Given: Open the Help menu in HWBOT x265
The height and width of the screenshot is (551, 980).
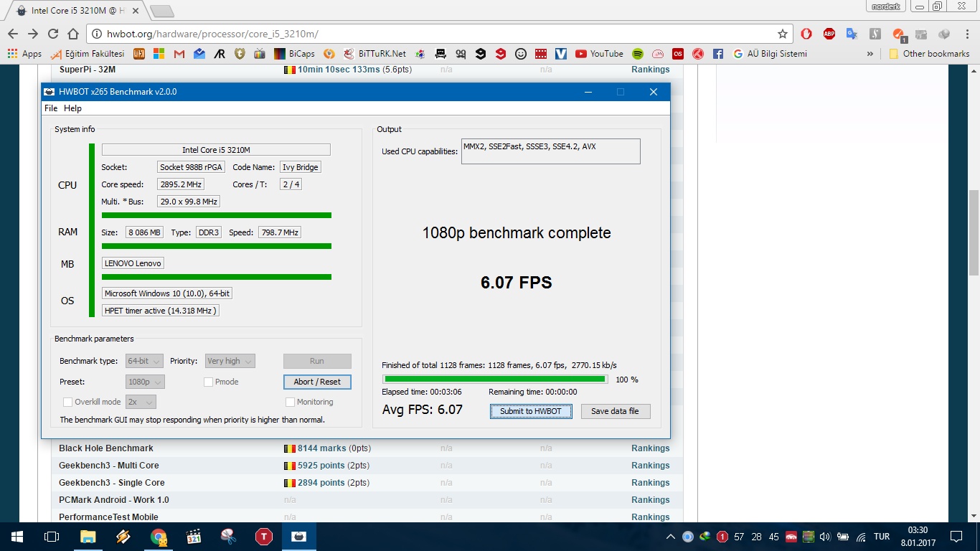Looking at the screenshot, I should click(x=72, y=108).
